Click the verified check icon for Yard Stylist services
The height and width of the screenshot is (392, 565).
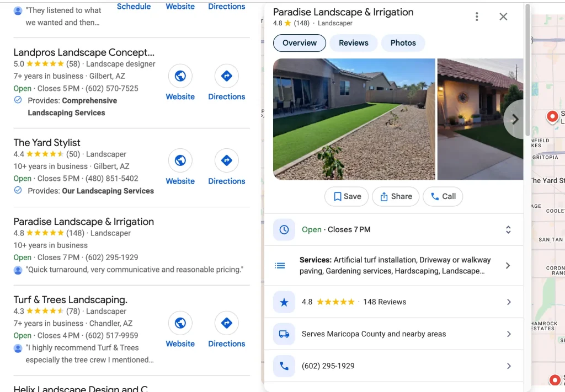(18, 190)
